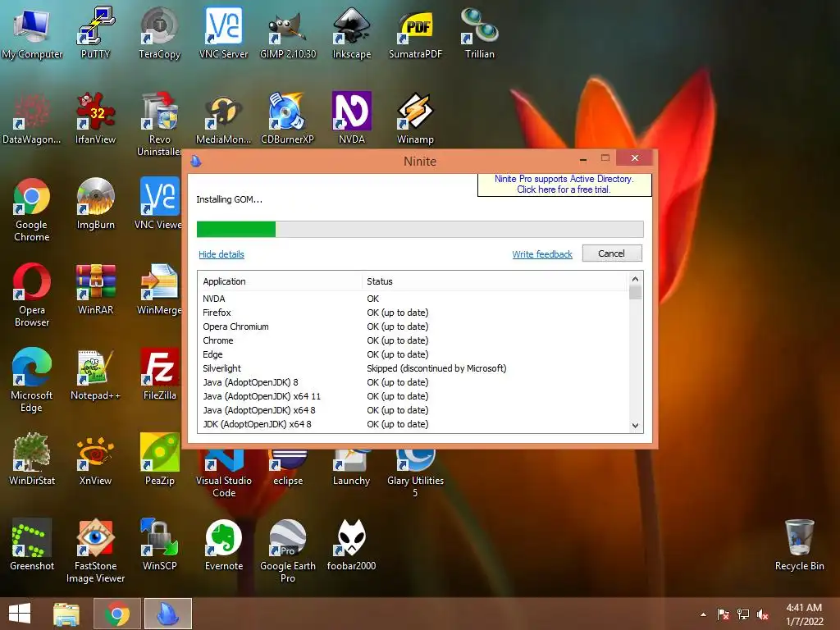Click the Ninite taskbar button
Screen dimensions: 840x630
(167, 614)
